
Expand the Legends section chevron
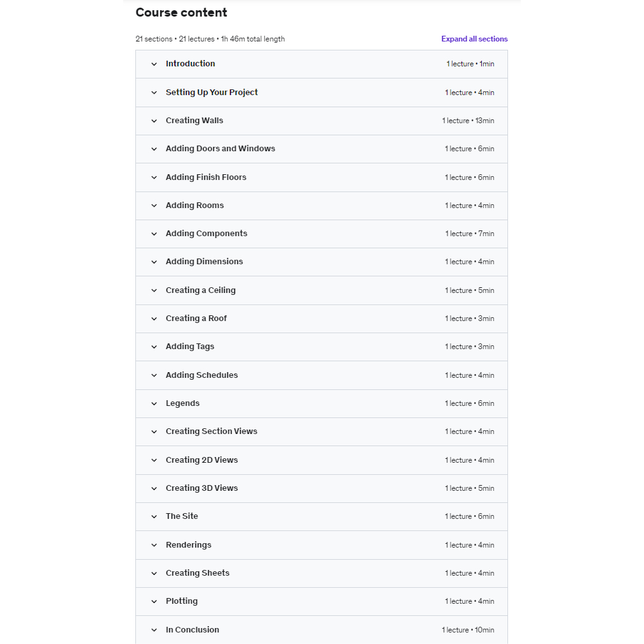154,403
